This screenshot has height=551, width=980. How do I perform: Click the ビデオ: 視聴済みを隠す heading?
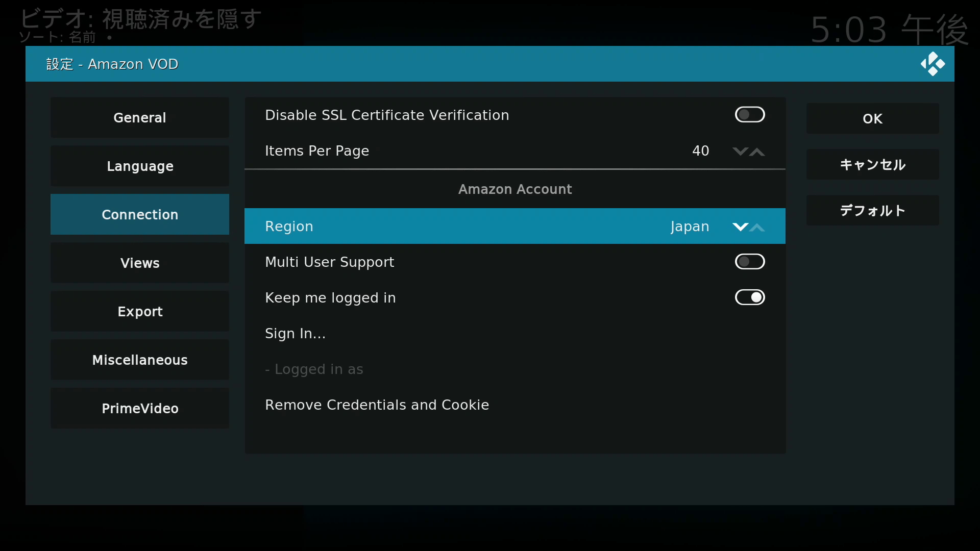tap(140, 19)
